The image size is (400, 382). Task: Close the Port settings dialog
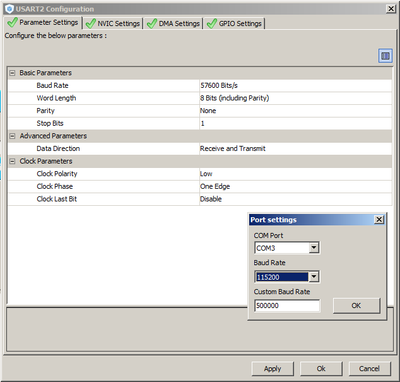(x=379, y=219)
